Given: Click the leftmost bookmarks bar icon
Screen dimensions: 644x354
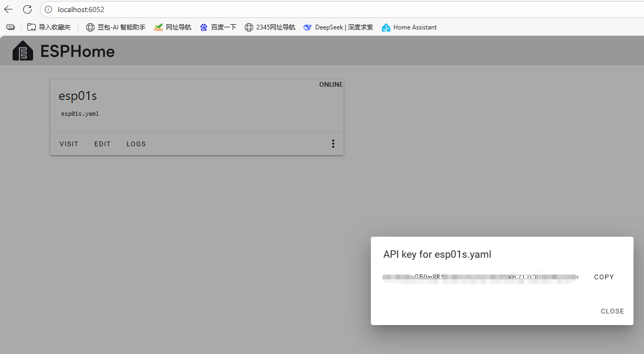Looking at the screenshot, I should tap(11, 27).
